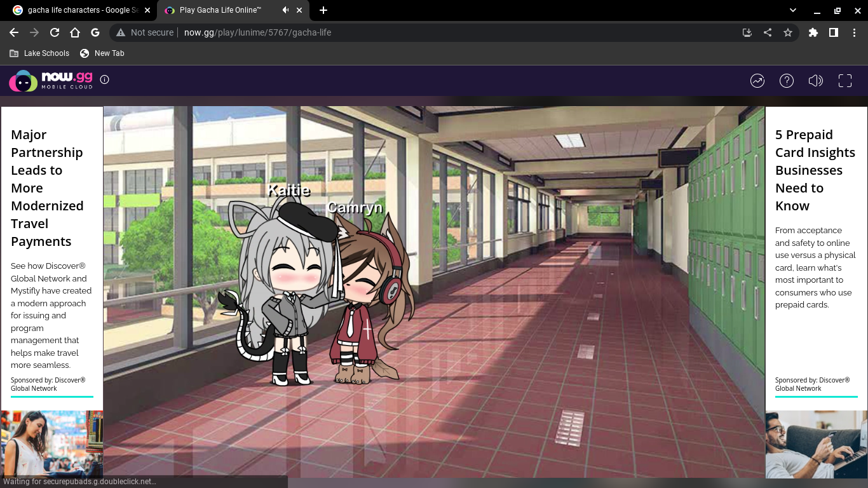Mute audio on Gacha Life tab
This screenshot has width=868, height=488.
point(285,10)
